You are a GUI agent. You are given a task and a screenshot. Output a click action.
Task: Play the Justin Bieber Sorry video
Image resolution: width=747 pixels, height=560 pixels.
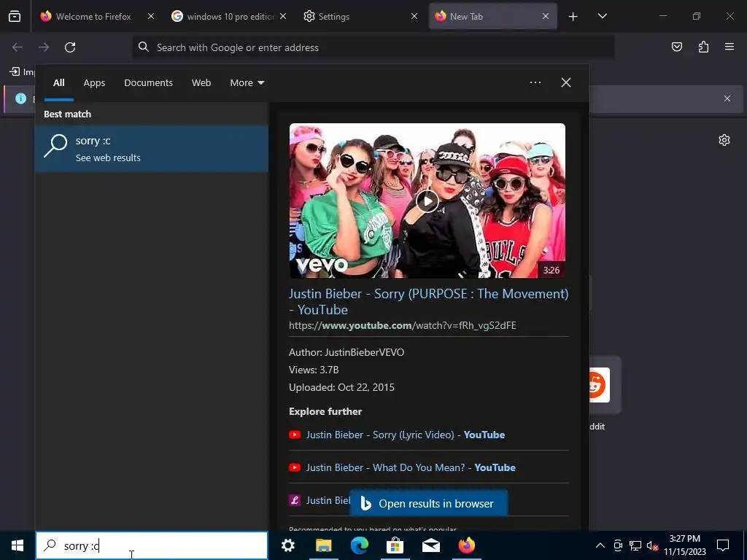(427, 201)
